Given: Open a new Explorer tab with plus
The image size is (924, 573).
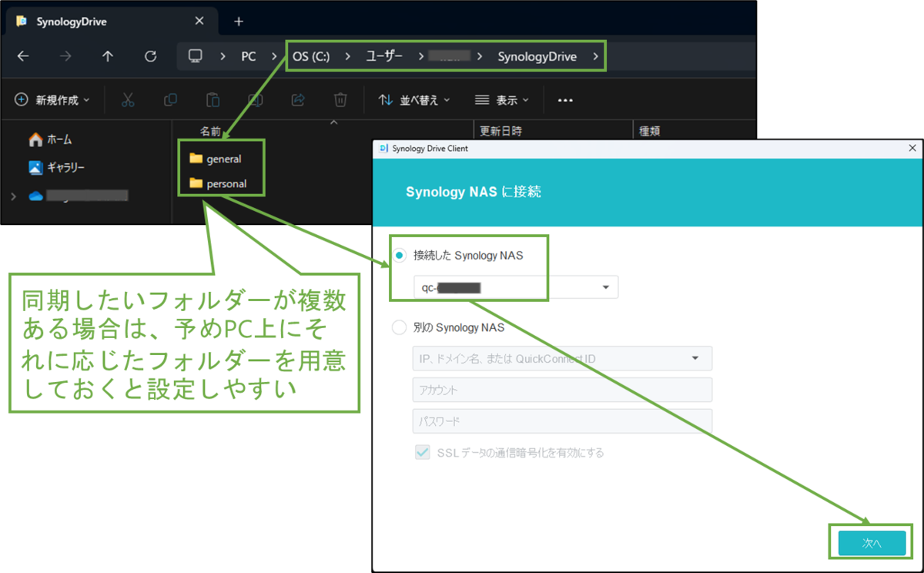Looking at the screenshot, I should pos(239,22).
